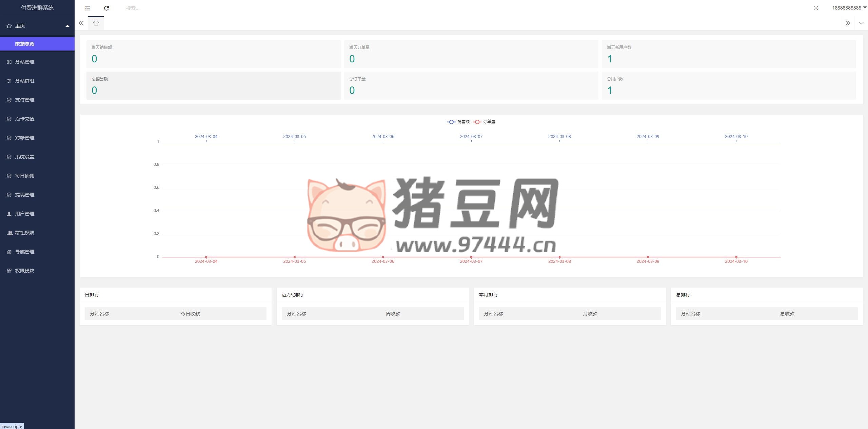The height and width of the screenshot is (429, 868).
Task: Click the 分站群组 sidebar icon
Action: pos(9,81)
